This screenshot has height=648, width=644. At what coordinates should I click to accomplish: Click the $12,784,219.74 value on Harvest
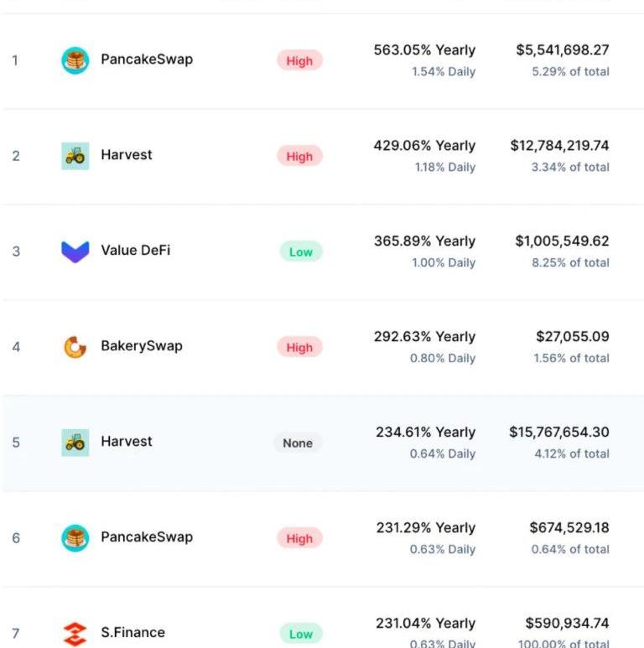click(559, 146)
